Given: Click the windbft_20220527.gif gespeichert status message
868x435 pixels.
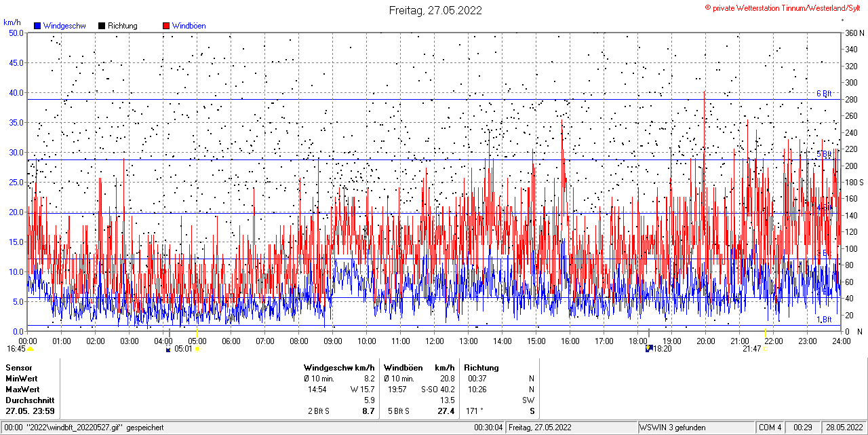Looking at the screenshot, I should click(84, 428).
